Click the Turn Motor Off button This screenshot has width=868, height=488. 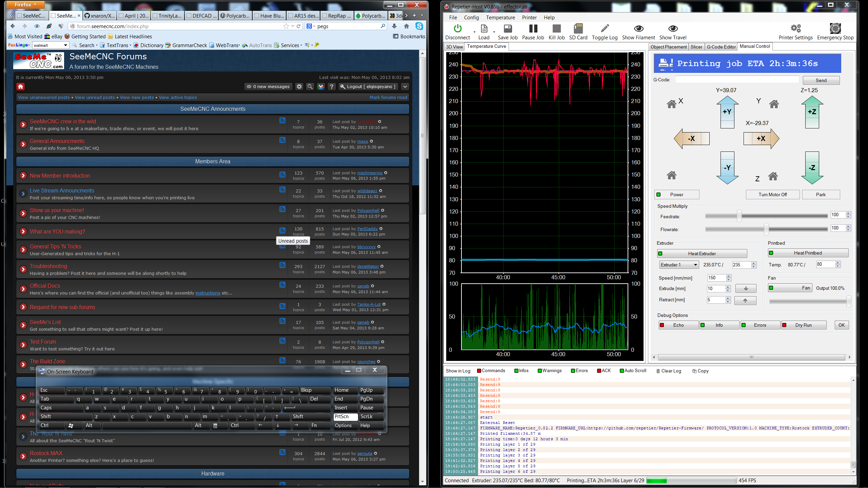(x=772, y=195)
